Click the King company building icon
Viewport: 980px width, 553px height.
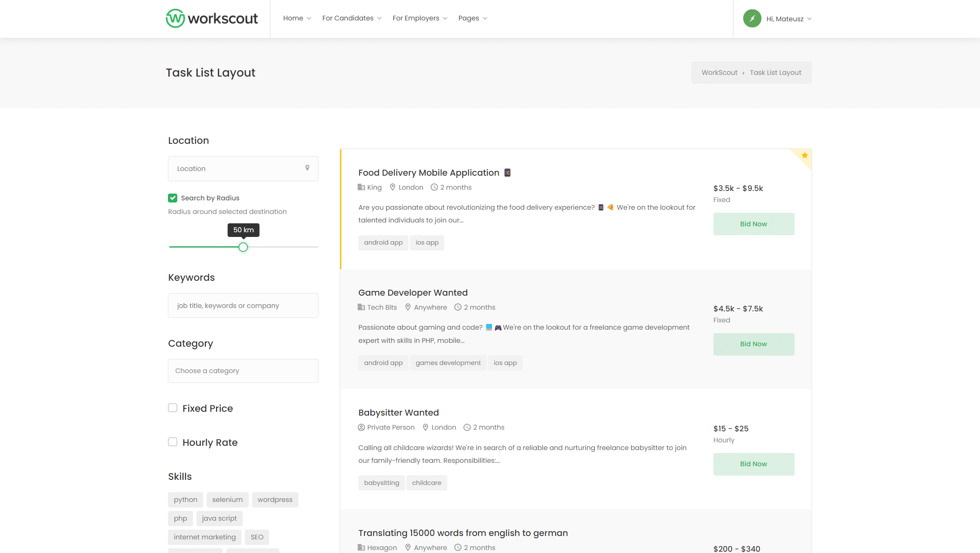[x=361, y=187]
